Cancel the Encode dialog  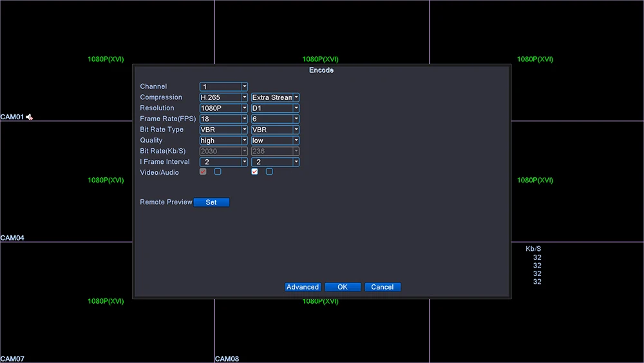383,287
